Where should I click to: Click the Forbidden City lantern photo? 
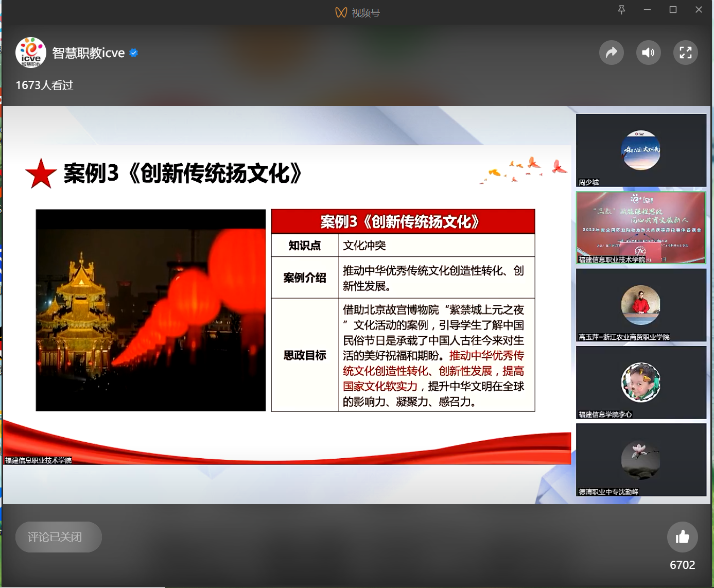pos(151,310)
